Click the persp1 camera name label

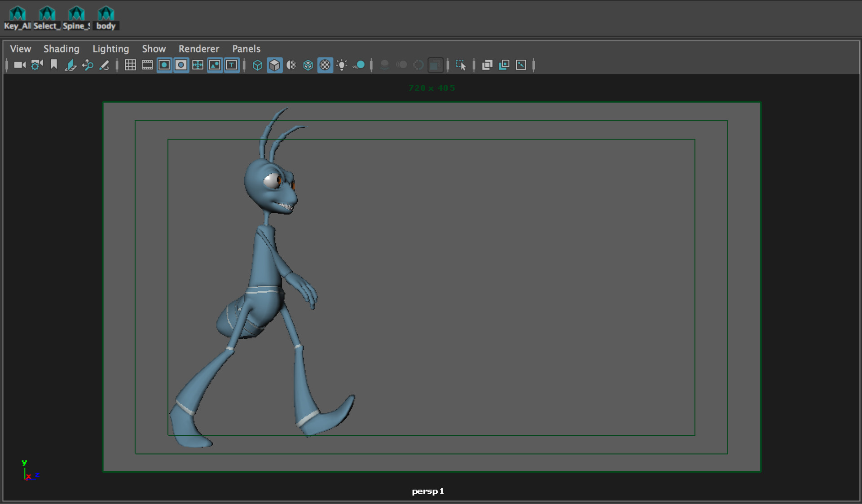[428, 491]
